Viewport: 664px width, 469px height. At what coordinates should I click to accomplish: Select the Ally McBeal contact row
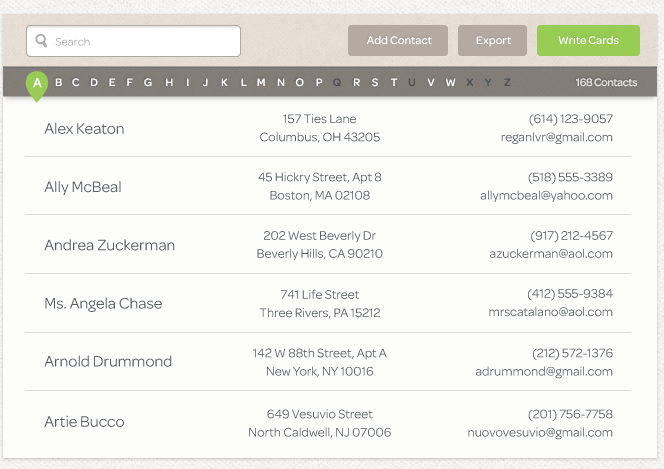pyautogui.click(x=83, y=187)
